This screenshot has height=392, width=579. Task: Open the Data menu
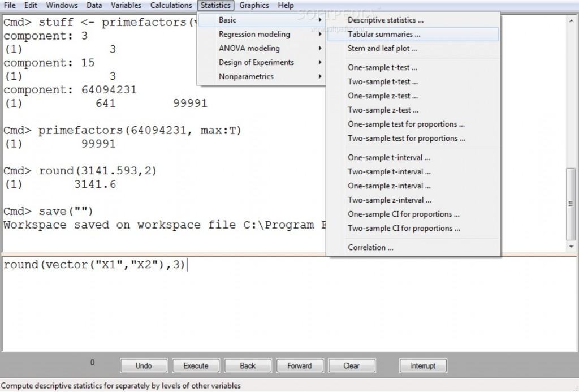coord(94,5)
